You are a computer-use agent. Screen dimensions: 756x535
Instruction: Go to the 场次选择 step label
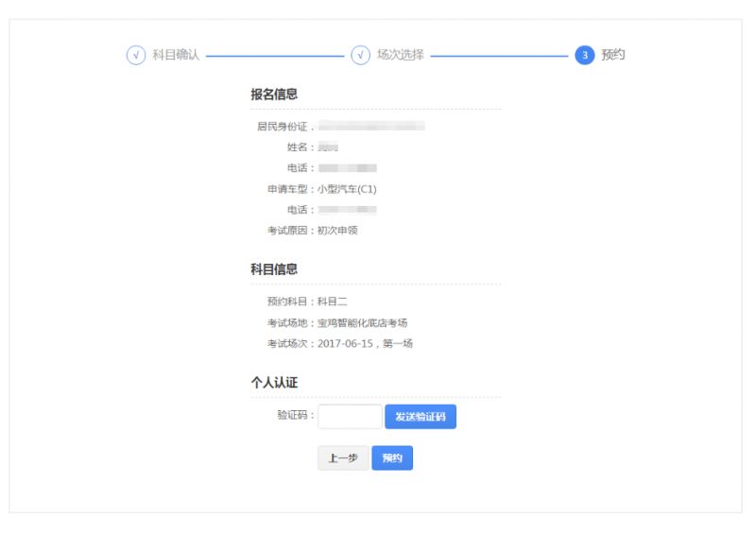(400, 55)
